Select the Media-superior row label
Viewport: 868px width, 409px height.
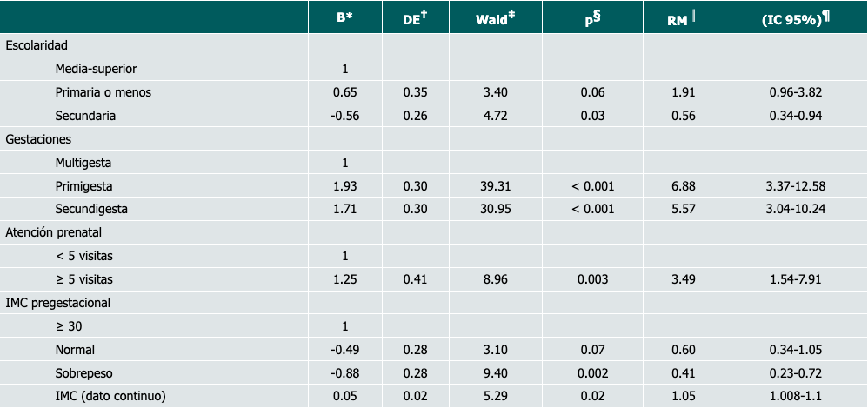point(96,68)
